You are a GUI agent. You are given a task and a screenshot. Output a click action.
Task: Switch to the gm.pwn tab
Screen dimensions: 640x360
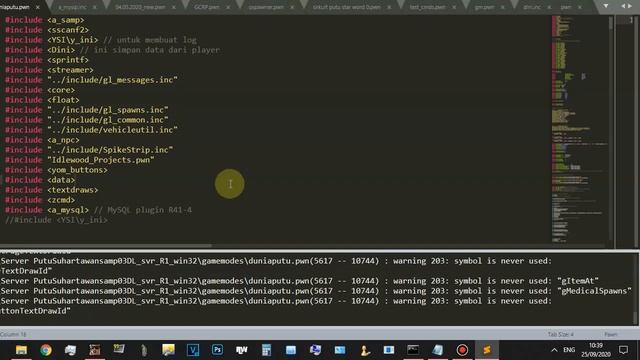484,7
